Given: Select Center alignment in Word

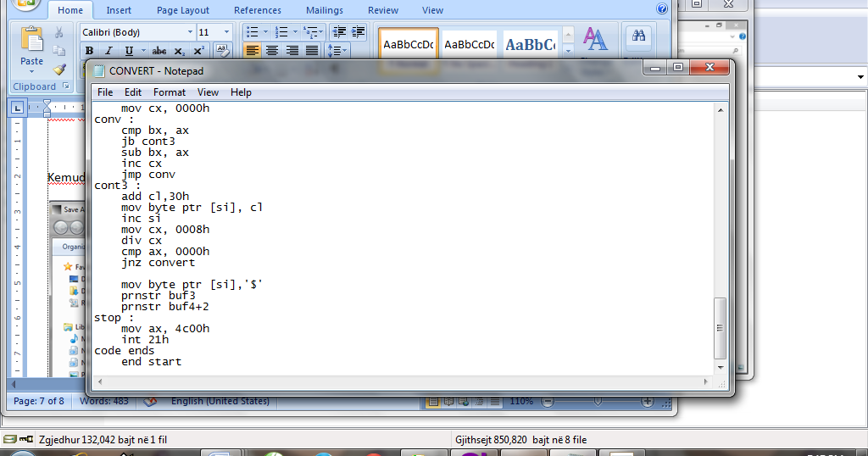Looking at the screenshot, I should coord(272,51).
